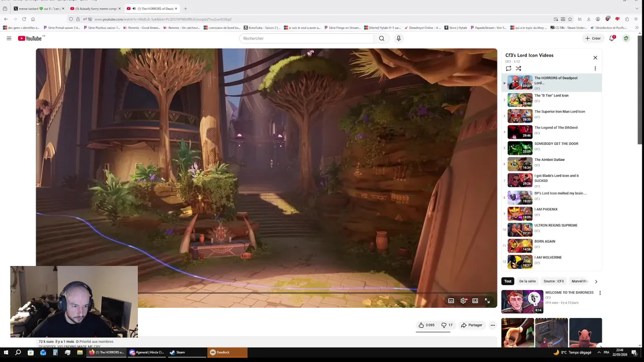Focus the Rechercher search field
Screen dimensions: 644x362
click(307, 38)
